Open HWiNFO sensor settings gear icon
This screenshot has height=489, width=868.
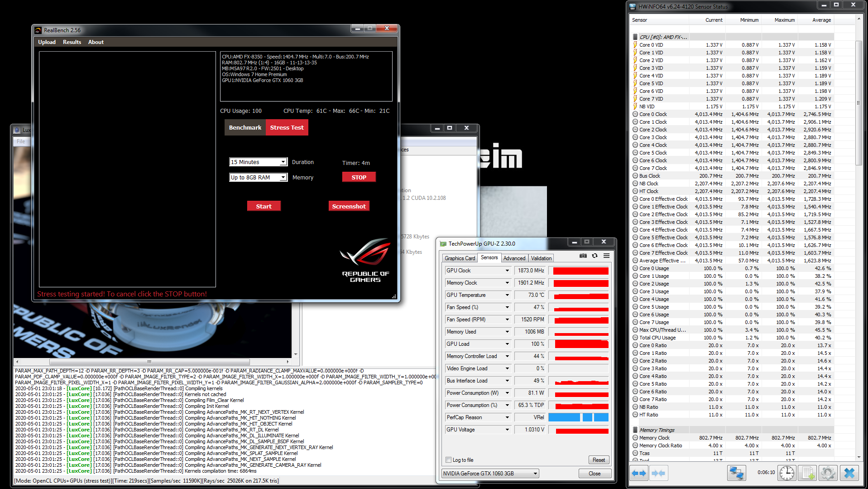click(828, 473)
